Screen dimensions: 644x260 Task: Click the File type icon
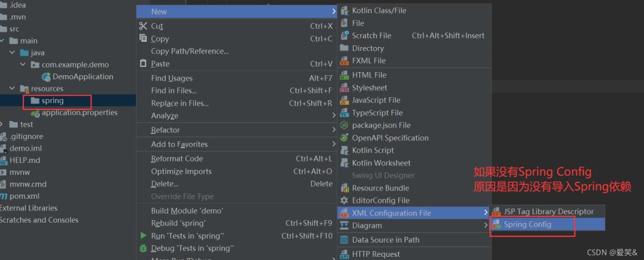(x=344, y=23)
